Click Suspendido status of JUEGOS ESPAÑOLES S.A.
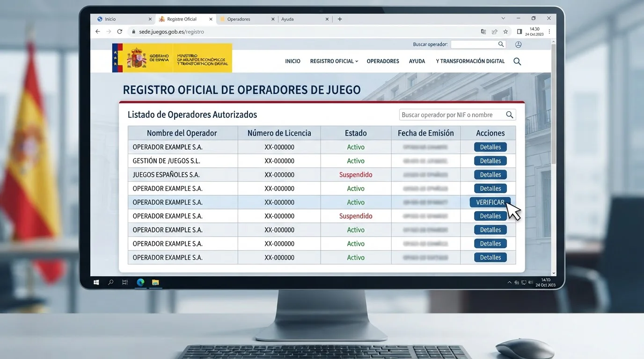Image resolution: width=644 pixels, height=359 pixels. point(356,175)
